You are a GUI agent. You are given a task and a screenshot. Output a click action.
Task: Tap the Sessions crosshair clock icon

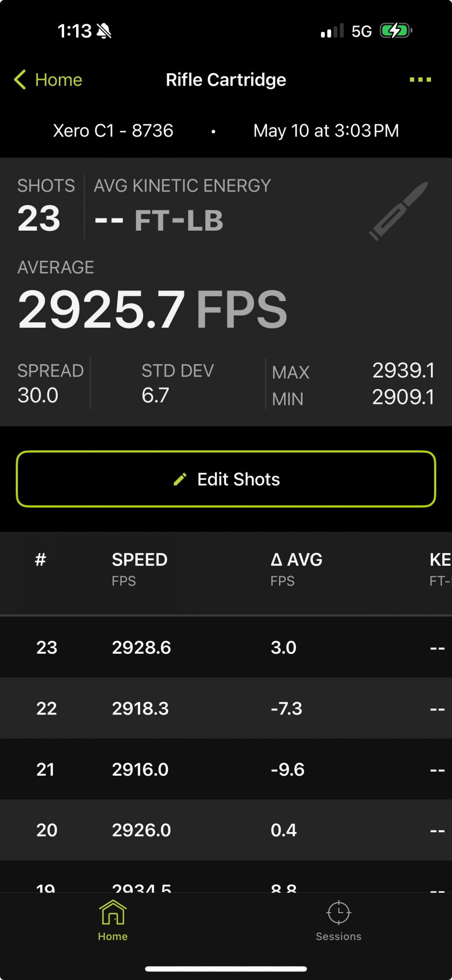(x=339, y=913)
